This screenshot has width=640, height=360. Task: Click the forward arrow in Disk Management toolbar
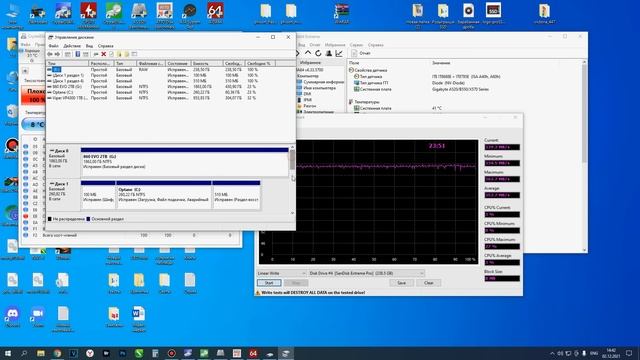click(57, 54)
